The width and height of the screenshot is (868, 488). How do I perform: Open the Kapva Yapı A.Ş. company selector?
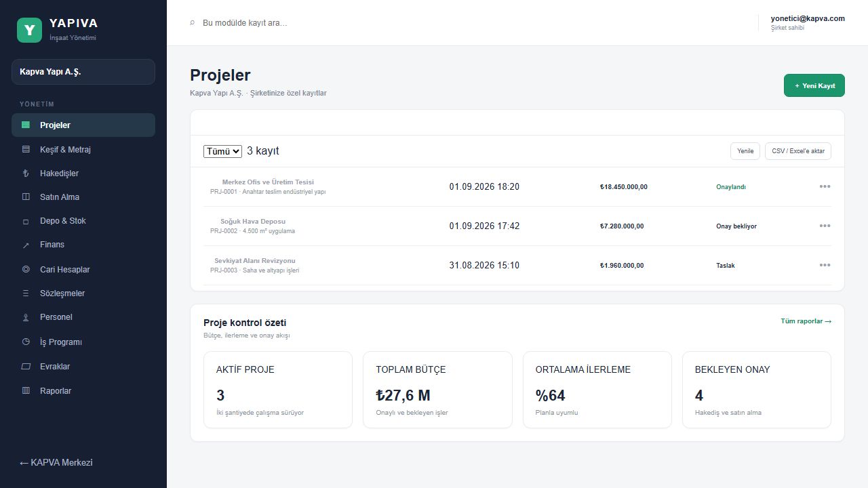tap(83, 72)
